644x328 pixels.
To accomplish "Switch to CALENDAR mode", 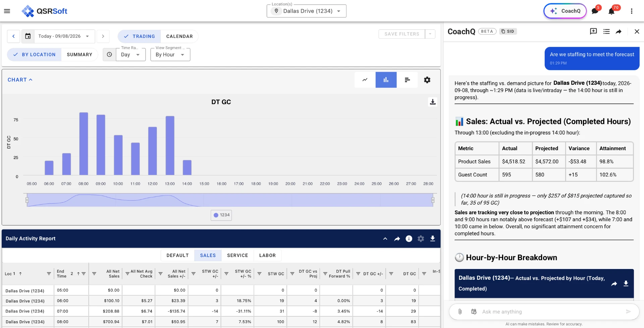I will coord(179,36).
